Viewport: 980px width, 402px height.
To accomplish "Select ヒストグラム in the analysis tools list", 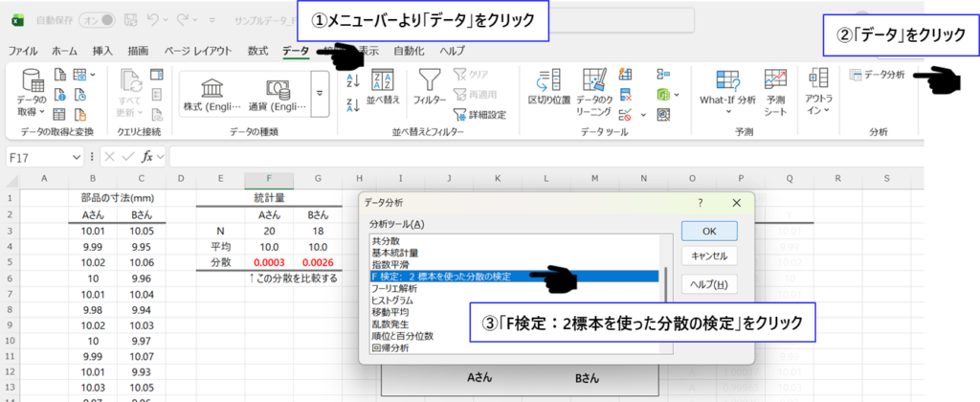I will click(392, 301).
